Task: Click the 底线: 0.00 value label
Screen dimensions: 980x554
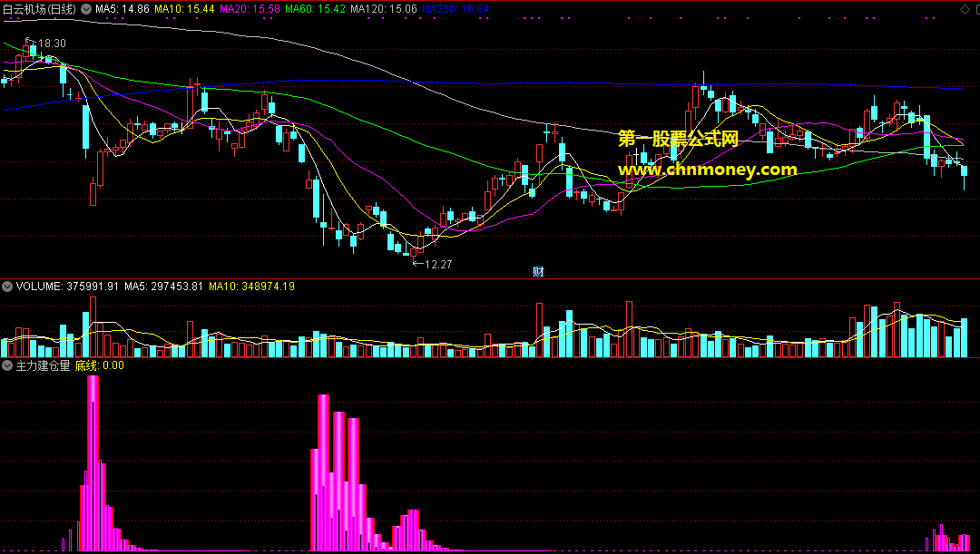Action: (x=100, y=365)
